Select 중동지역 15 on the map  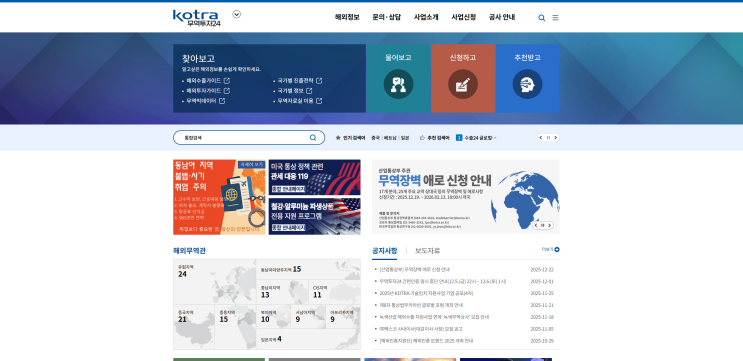236,327
